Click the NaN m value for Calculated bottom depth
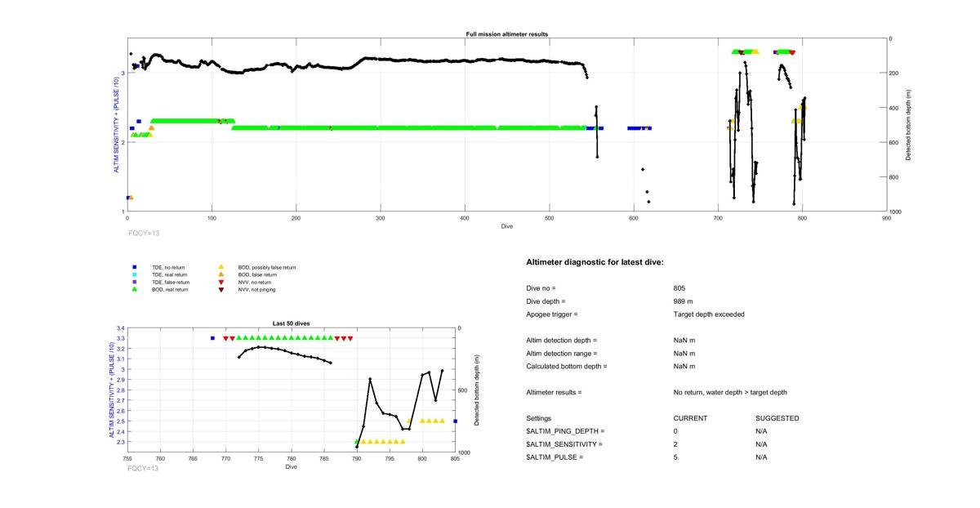980x508 pixels. (x=684, y=367)
